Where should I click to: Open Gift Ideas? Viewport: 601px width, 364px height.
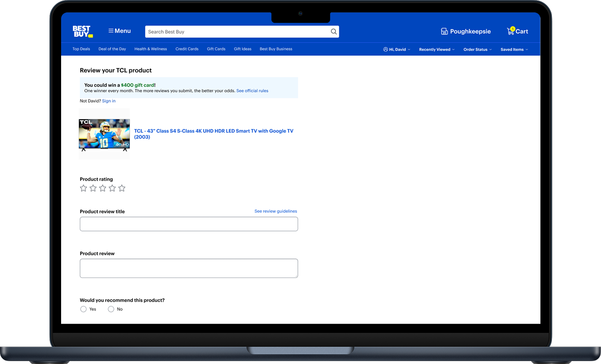pyautogui.click(x=243, y=49)
